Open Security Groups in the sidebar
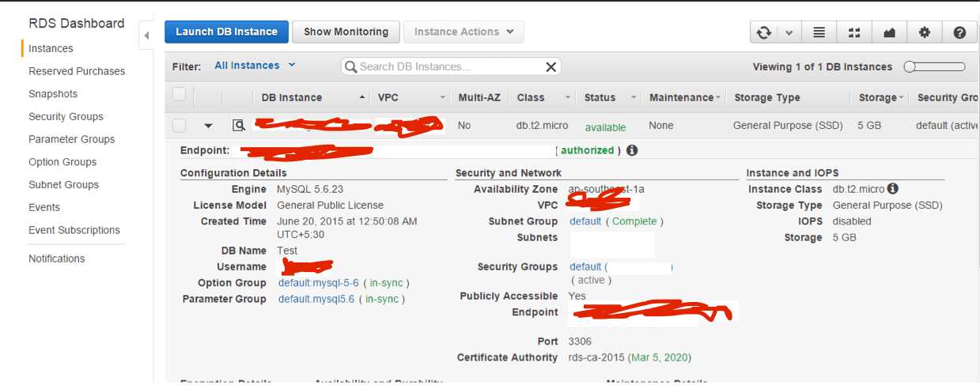The image size is (980, 389). (66, 116)
